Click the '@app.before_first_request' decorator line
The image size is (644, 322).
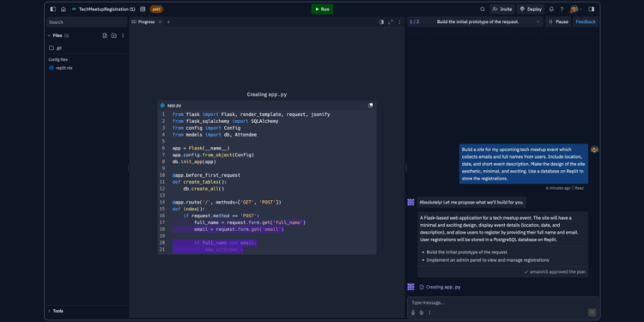[206, 175]
